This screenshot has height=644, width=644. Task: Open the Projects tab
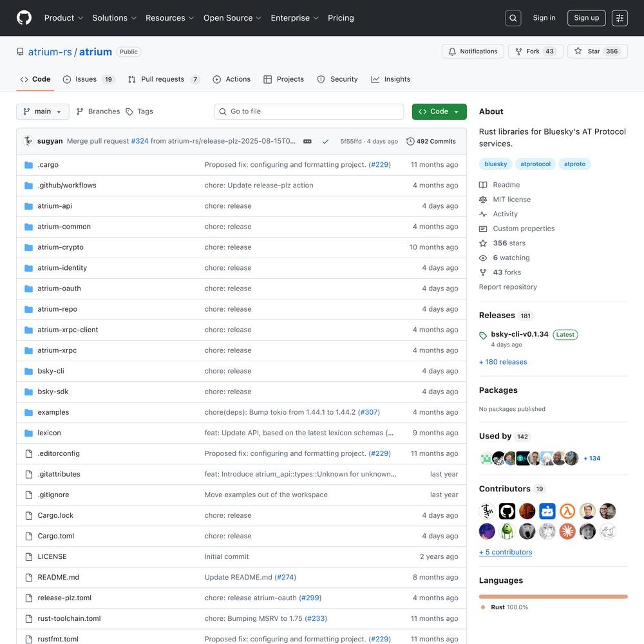(x=284, y=79)
